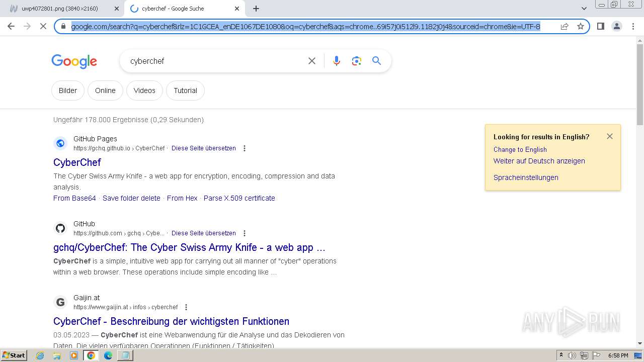Switch to Chrome taskbar button
This screenshot has height=362, width=644.
click(91, 355)
